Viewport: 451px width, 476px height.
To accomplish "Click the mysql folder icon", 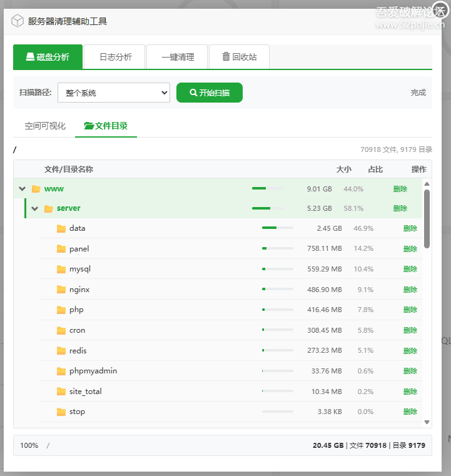I will pos(61,269).
